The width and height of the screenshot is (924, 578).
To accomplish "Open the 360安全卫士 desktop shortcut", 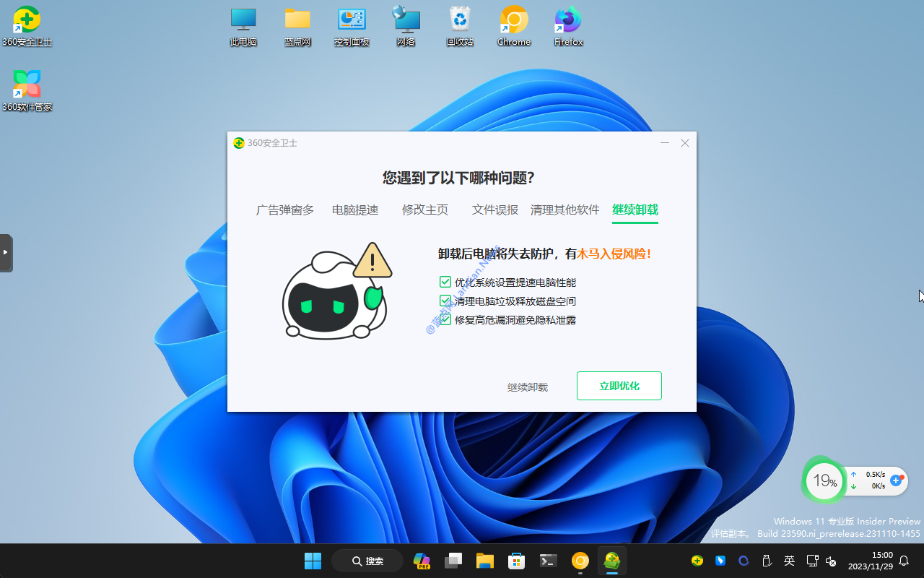I will point(27,27).
